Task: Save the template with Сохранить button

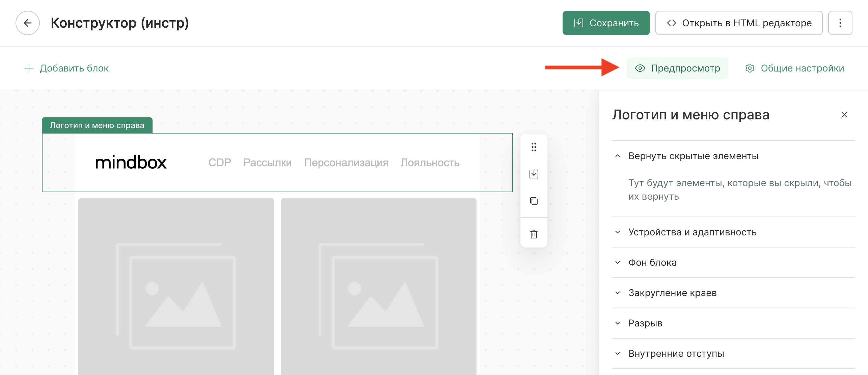Action: (606, 23)
